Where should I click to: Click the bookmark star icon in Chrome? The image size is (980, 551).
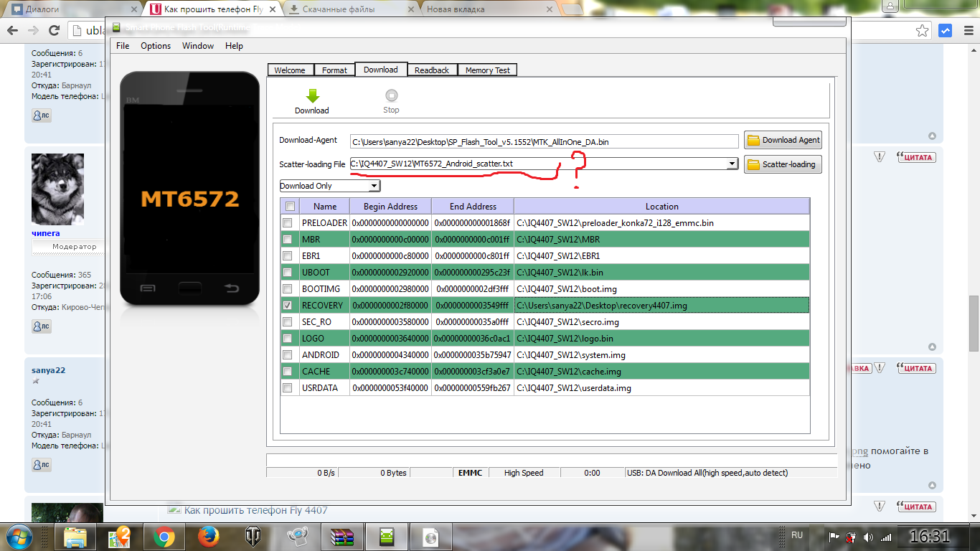pyautogui.click(x=923, y=31)
